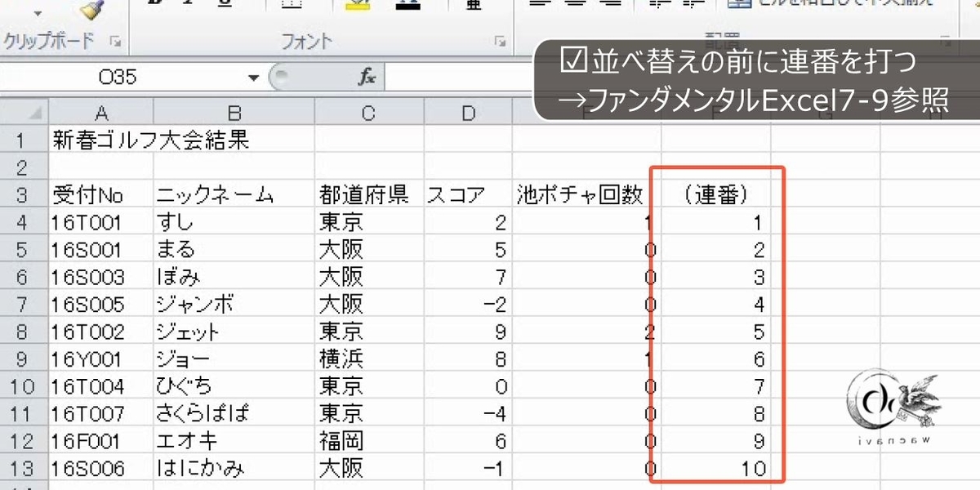
Task: Click nickname cell ジョー
Action: point(234,359)
